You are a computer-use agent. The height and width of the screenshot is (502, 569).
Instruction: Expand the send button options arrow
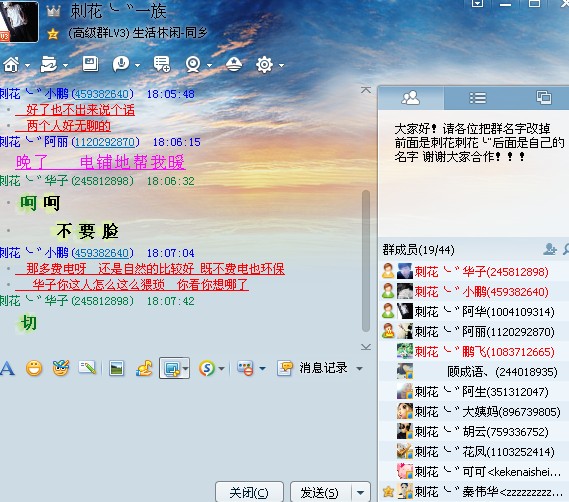point(360,493)
